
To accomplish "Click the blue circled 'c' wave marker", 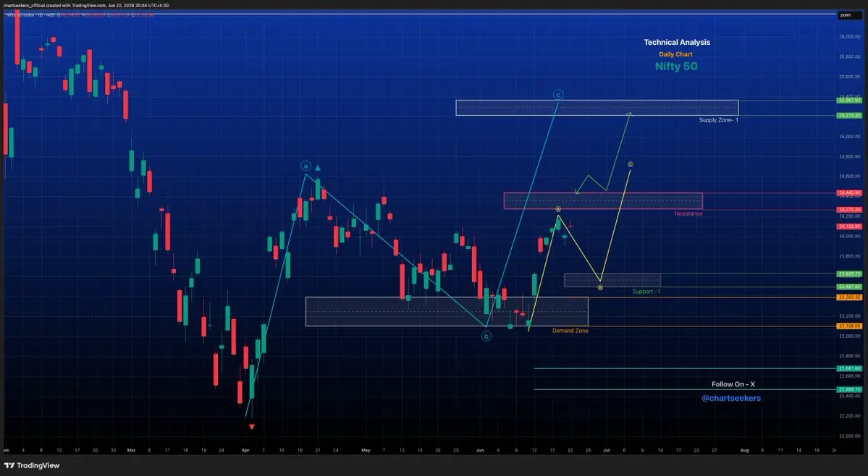I will (558, 95).
